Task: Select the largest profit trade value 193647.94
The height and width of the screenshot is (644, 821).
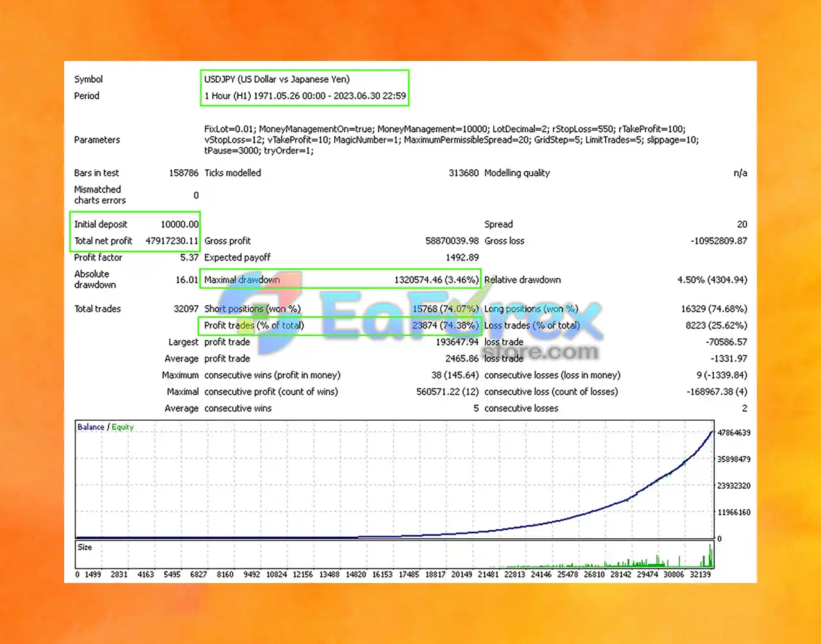Action: 457,343
